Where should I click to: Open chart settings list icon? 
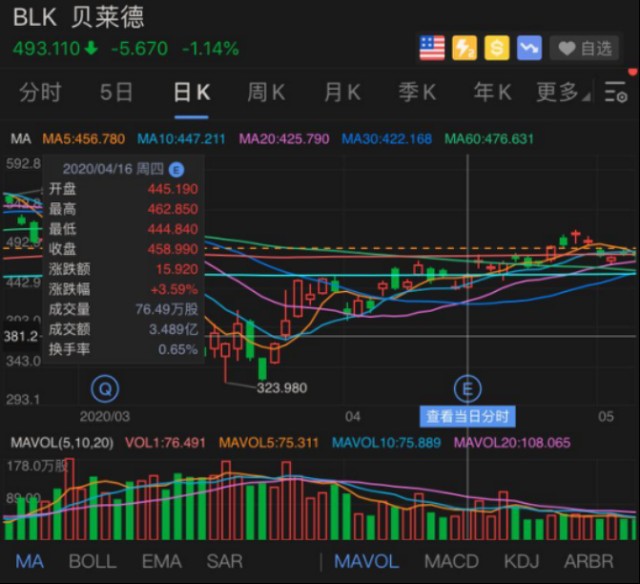[x=616, y=92]
